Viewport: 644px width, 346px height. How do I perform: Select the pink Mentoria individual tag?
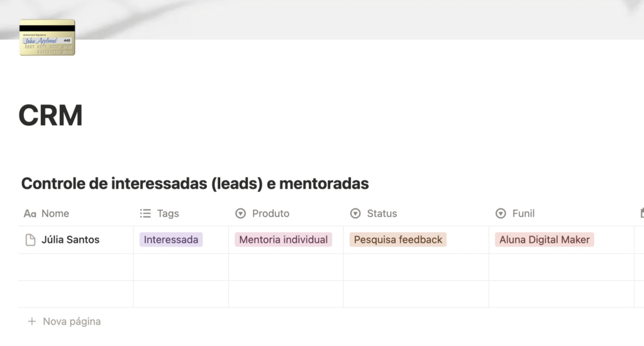pos(284,240)
